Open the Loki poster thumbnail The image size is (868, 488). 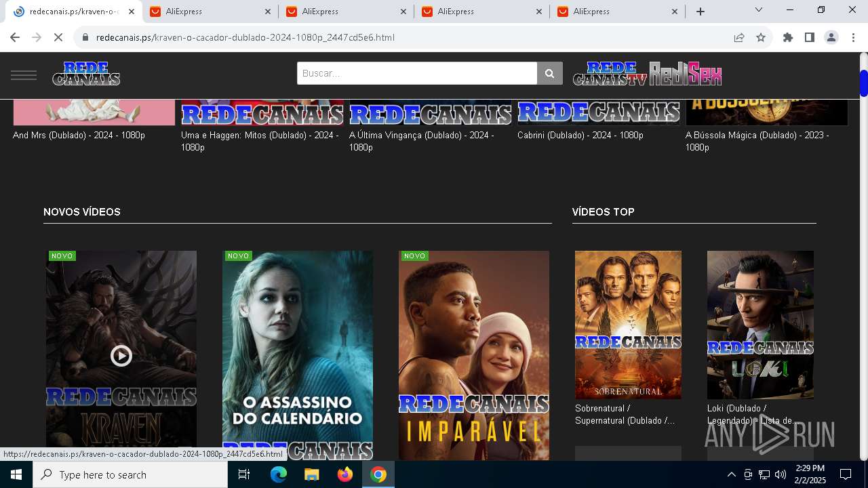(760, 325)
